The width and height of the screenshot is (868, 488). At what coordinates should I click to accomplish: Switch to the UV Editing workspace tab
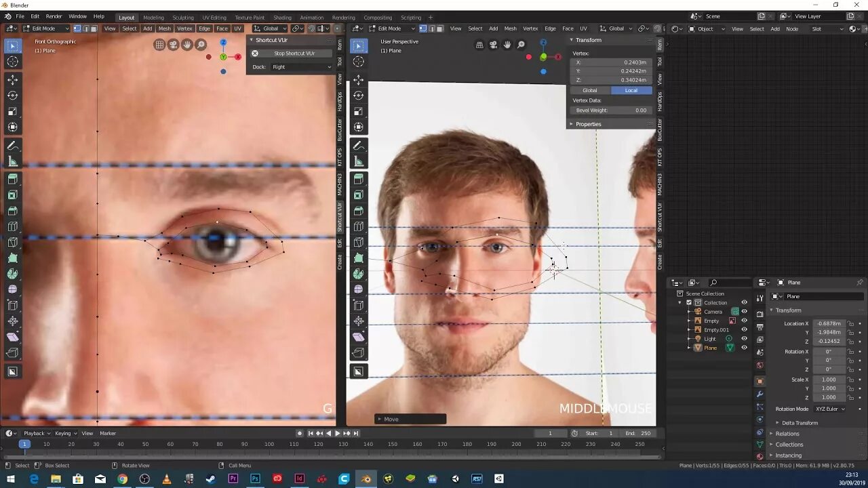[214, 18]
